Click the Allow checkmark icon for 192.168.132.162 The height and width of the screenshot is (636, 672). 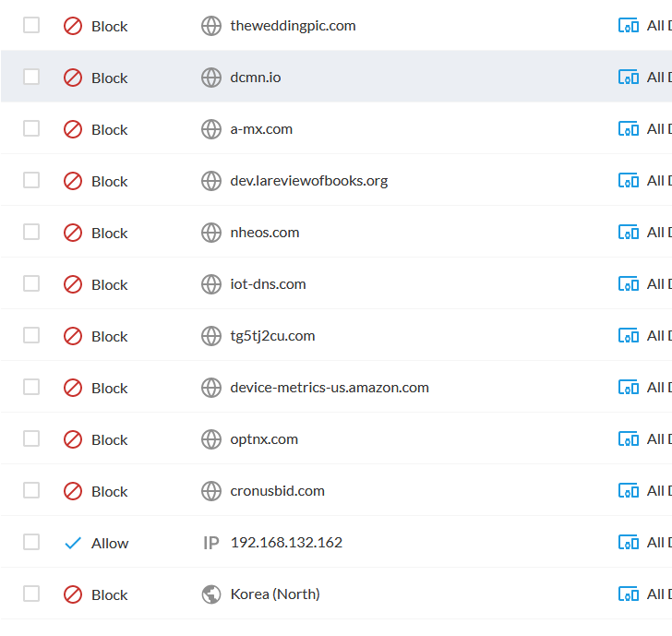point(73,543)
